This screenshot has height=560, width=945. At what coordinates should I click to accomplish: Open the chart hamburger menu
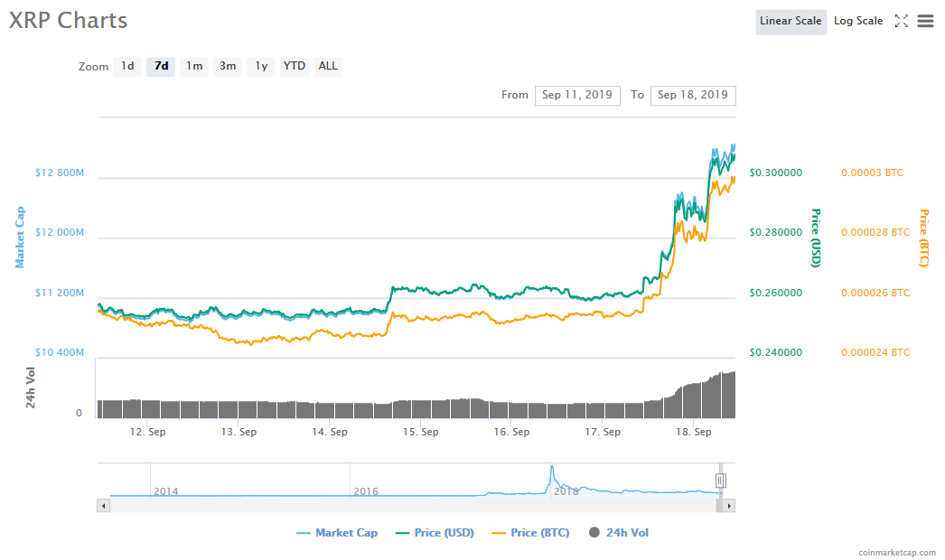tap(925, 21)
